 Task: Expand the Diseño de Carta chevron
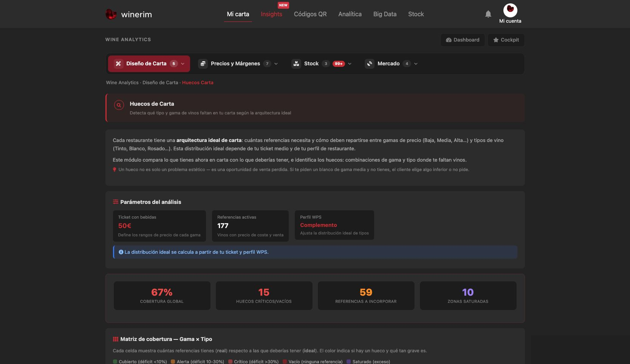(183, 64)
